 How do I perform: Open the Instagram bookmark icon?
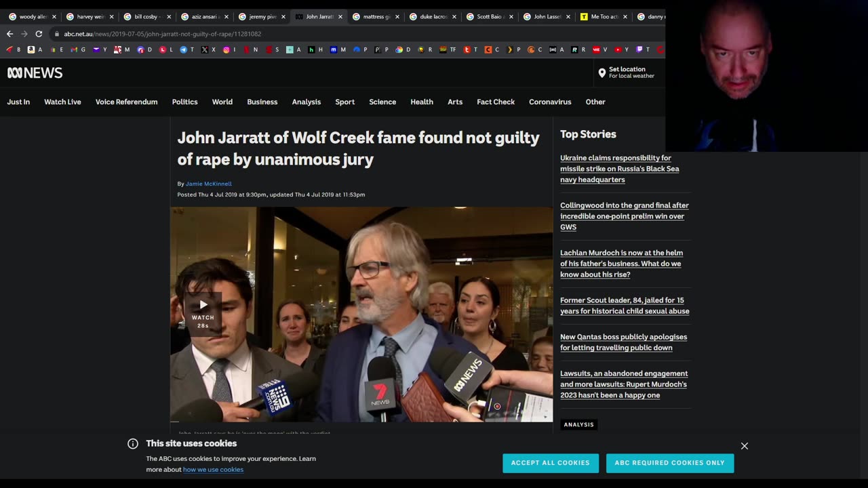(x=226, y=49)
